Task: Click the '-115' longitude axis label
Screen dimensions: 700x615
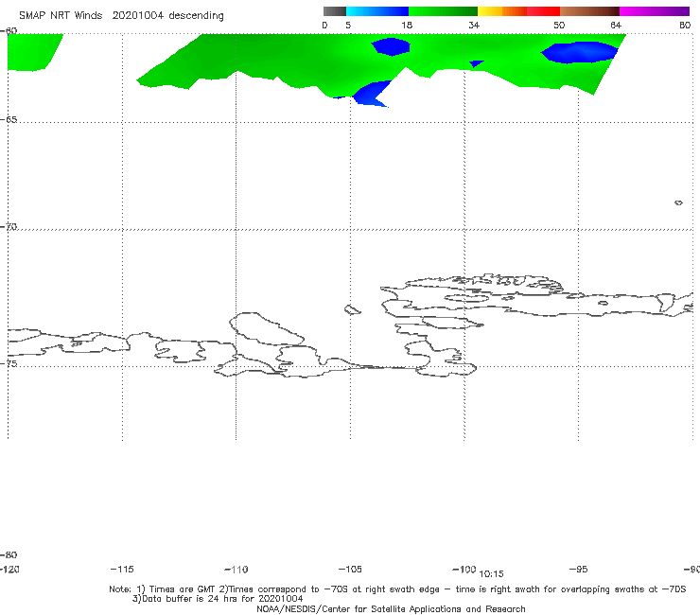Action: click(122, 569)
